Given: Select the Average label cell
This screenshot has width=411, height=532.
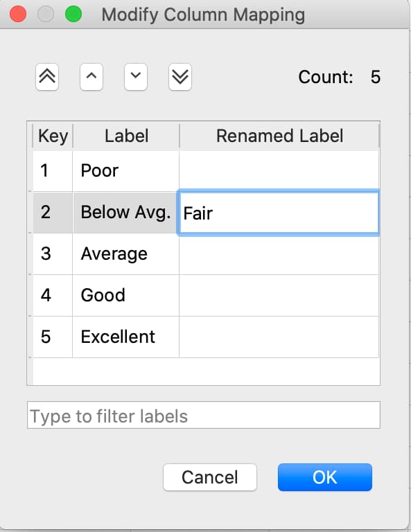Looking at the screenshot, I should pyautogui.click(x=125, y=254).
